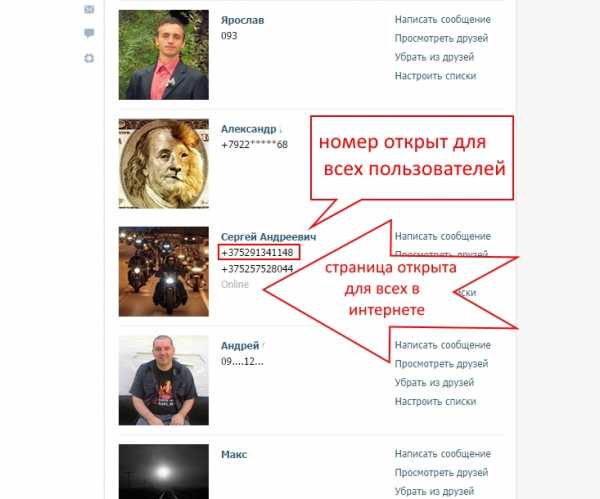Viewport: 600px width, 499px height.
Task: Open Сергей Андреевич's motorcycle photo
Action: [x=164, y=271]
